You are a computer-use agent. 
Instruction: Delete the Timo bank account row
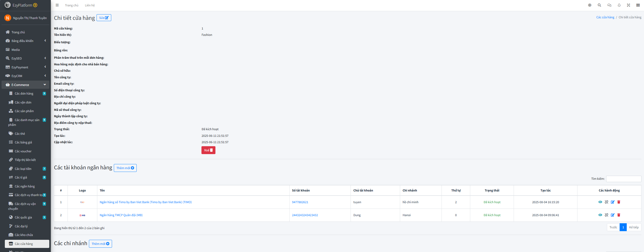pyautogui.click(x=619, y=202)
